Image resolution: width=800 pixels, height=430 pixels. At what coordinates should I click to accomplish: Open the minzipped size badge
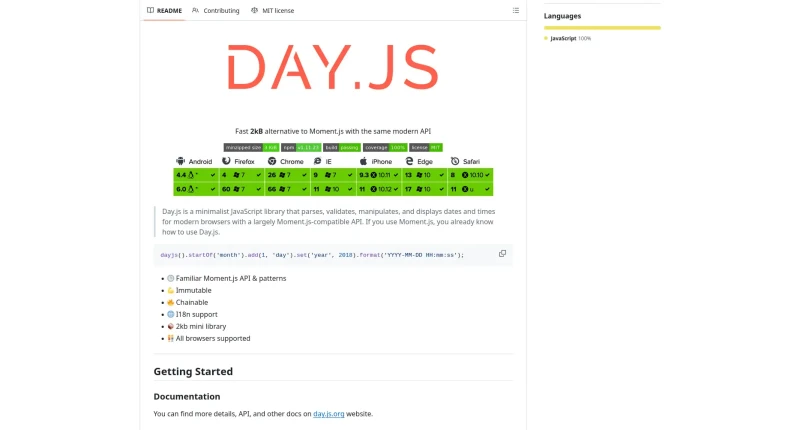251,147
